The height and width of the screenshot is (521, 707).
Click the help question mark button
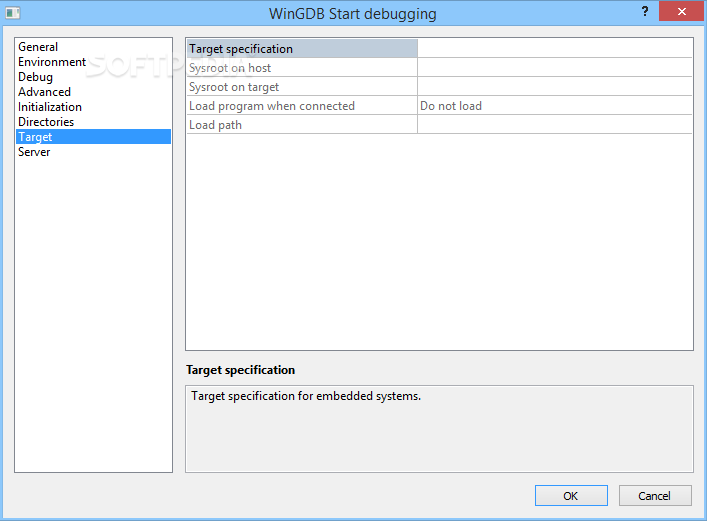click(x=645, y=12)
